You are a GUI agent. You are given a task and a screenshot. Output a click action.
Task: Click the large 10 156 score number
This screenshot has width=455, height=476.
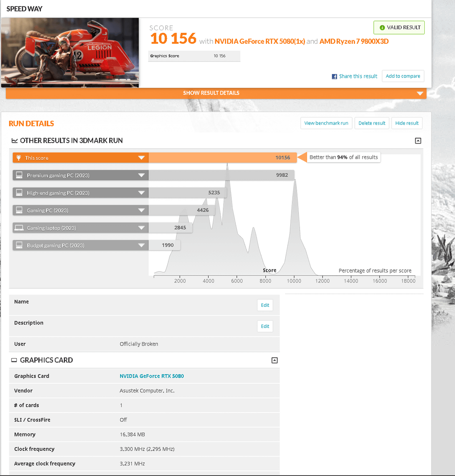click(x=173, y=39)
